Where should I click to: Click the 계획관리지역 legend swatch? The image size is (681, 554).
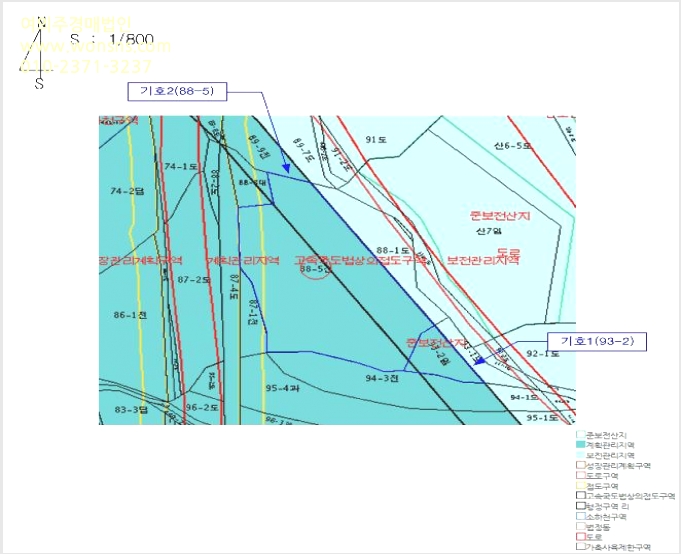[581, 445]
